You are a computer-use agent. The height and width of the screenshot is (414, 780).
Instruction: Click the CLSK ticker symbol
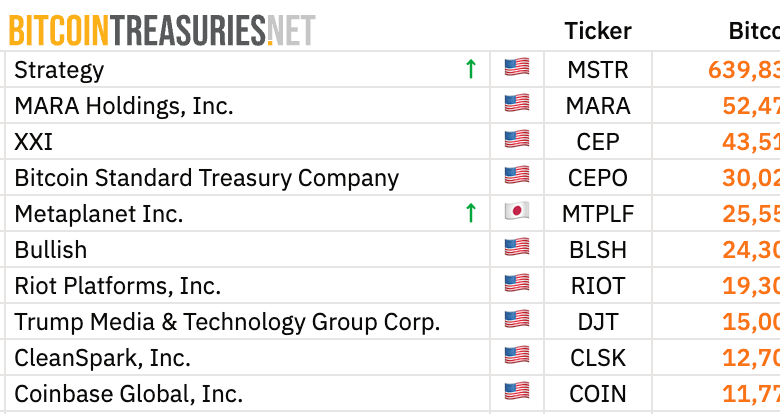(598, 358)
